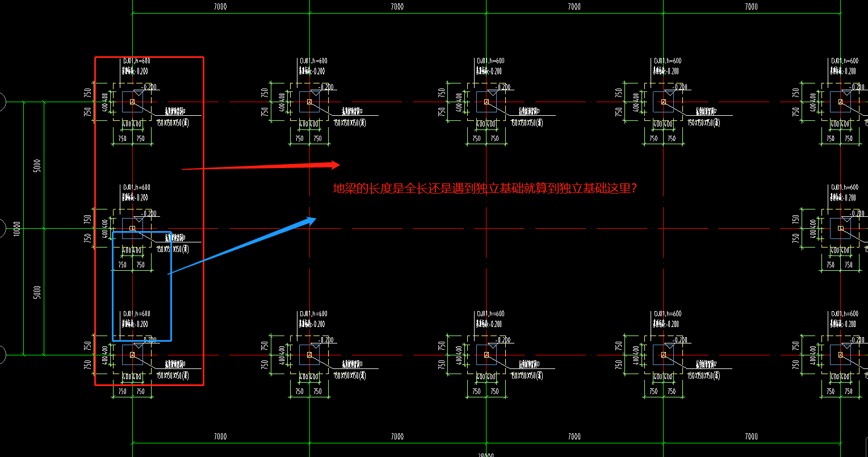Select 150X150X150 note at top-left foundation
This screenshot has height=457, width=868.
[173, 123]
